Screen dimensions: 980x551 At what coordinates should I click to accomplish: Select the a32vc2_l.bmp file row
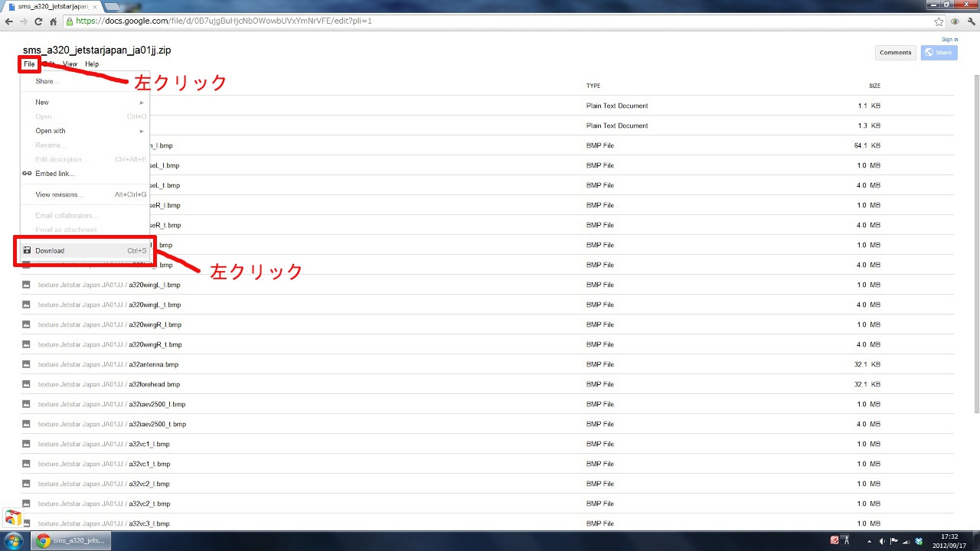(488, 484)
